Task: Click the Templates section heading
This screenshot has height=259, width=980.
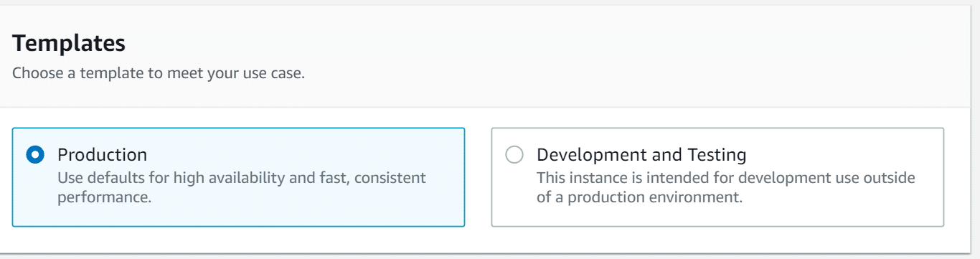Action: coord(69,44)
